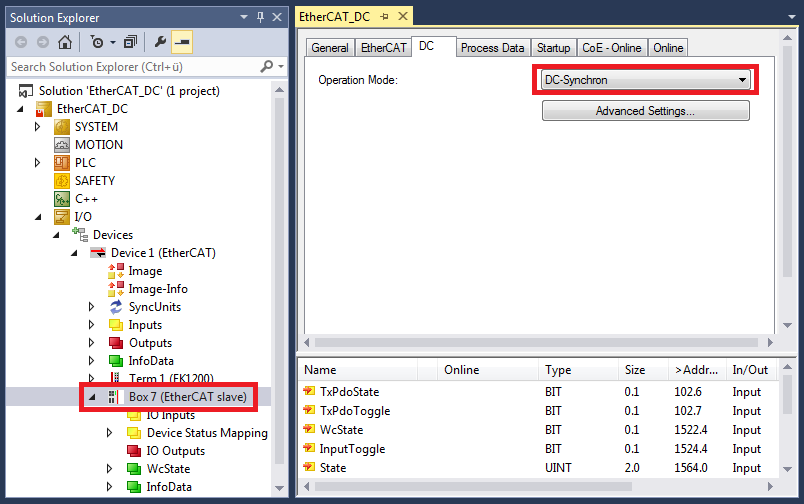Click the Forward navigation arrow in Solution Explorer
The height and width of the screenshot is (504, 804).
43,42
